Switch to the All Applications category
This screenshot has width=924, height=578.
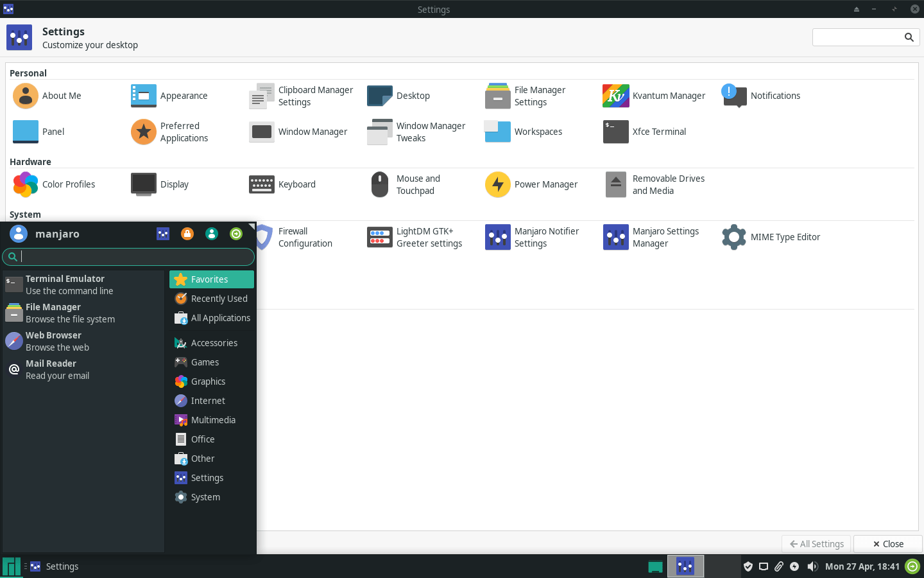click(220, 318)
